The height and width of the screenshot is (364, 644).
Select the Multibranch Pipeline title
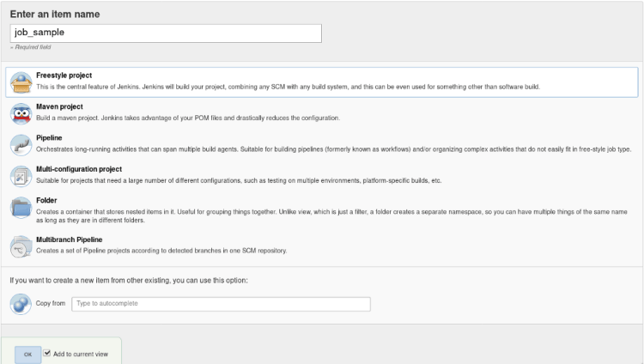pyautogui.click(x=70, y=240)
